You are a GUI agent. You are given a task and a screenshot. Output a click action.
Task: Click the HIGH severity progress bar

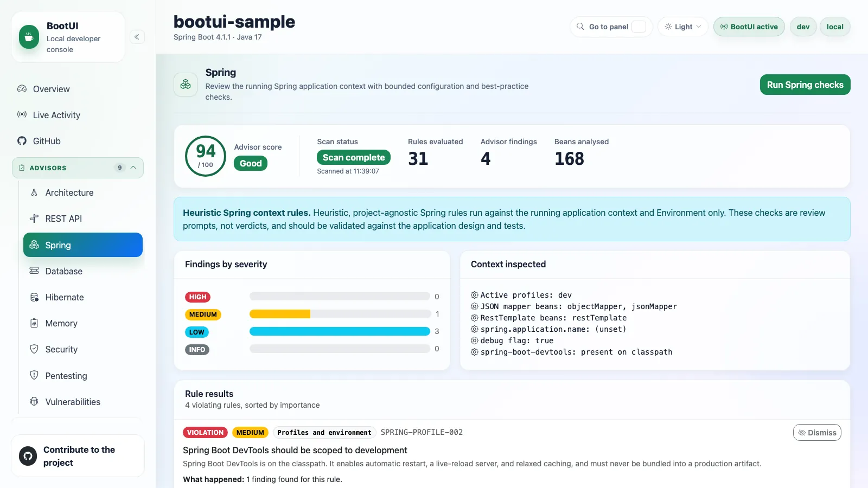340,297
